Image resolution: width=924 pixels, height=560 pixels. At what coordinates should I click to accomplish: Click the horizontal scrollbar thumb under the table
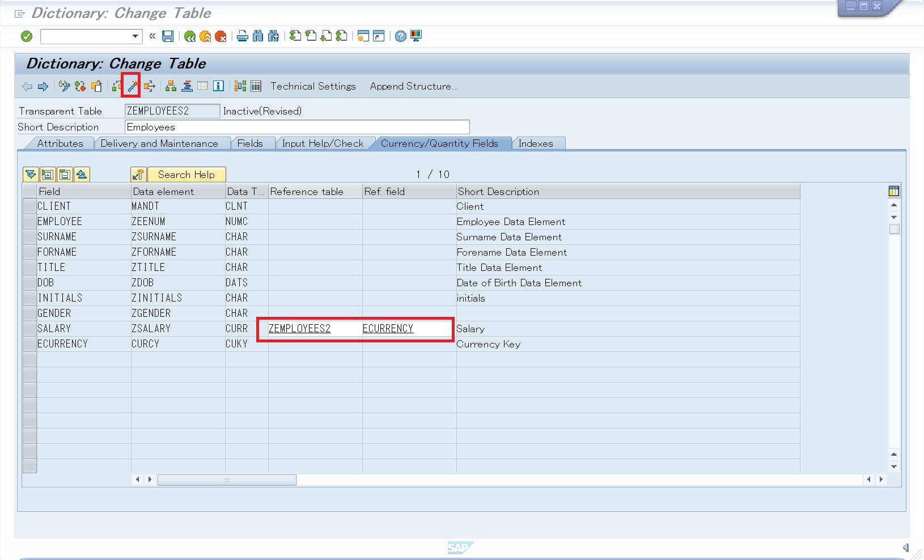pyautogui.click(x=227, y=480)
